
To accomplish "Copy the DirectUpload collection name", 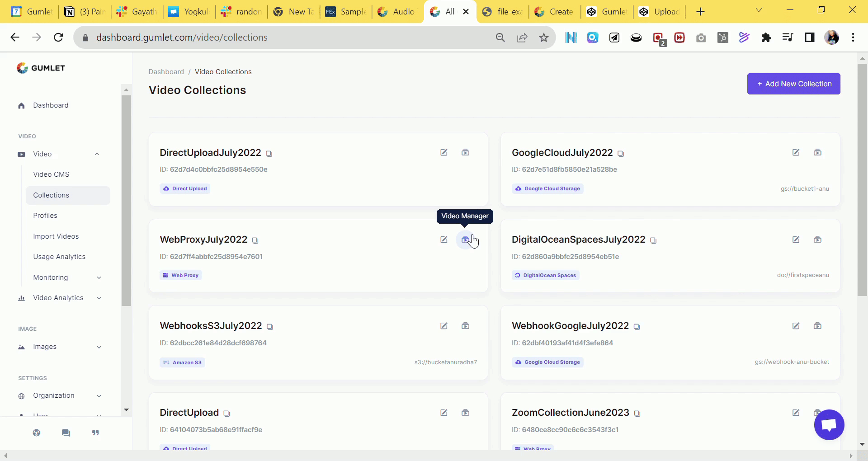I will click(226, 414).
